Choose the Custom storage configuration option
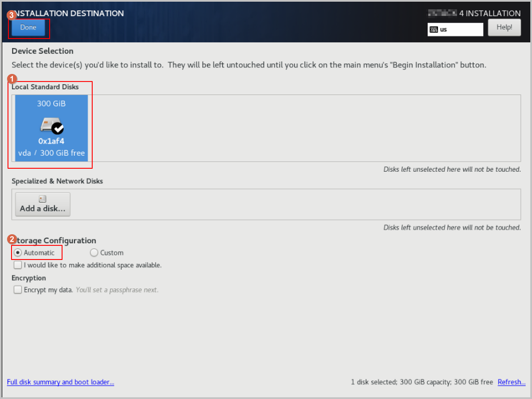The image size is (532, 399). click(94, 253)
